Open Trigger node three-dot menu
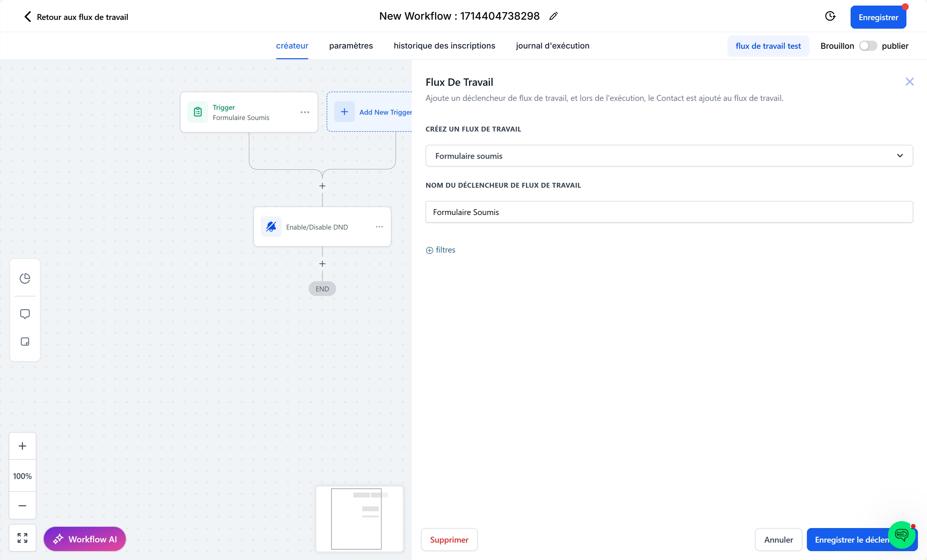Viewport: 927px width, 560px height. click(305, 112)
